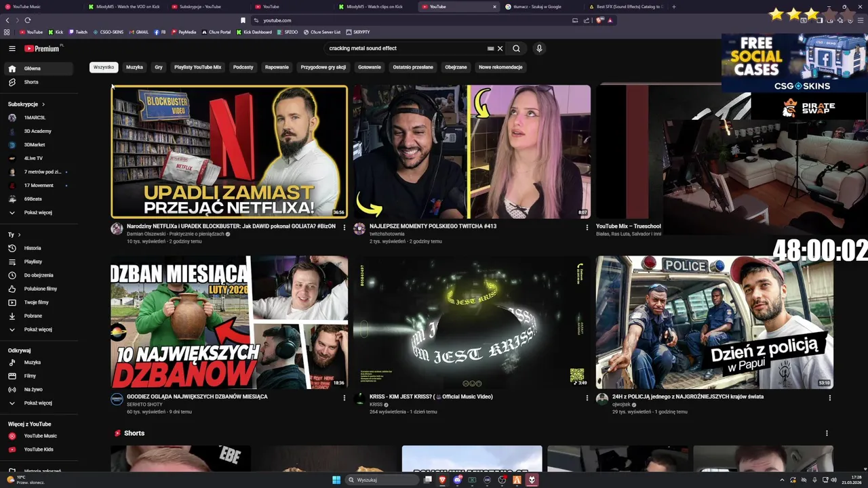Open Historia in the sidebar
Image resolution: width=868 pixels, height=488 pixels.
(x=37, y=248)
